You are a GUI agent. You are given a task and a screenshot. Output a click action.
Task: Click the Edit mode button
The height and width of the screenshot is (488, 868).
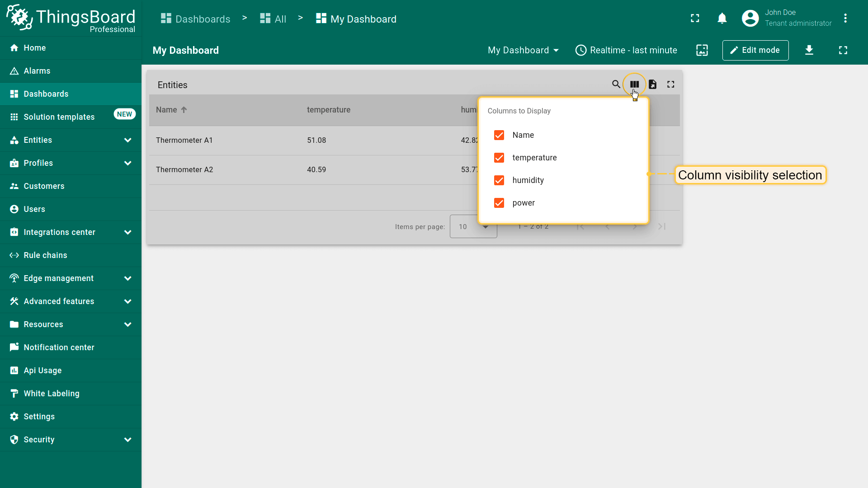[755, 50]
